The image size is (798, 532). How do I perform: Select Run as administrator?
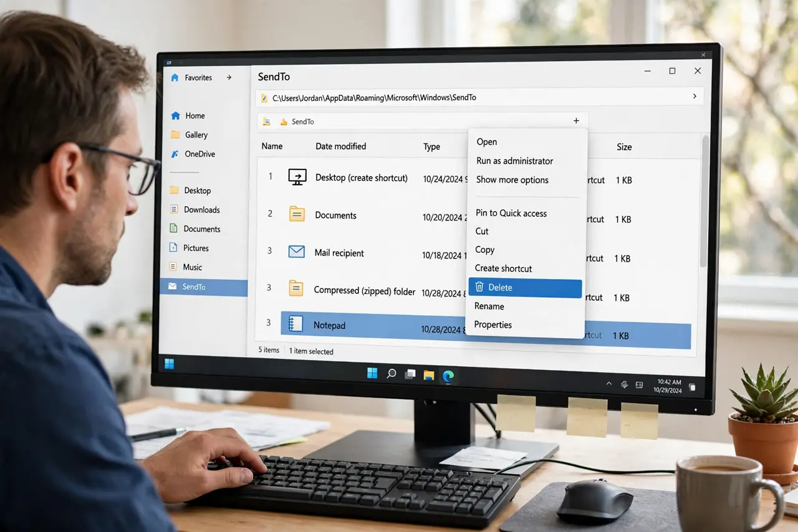point(514,161)
